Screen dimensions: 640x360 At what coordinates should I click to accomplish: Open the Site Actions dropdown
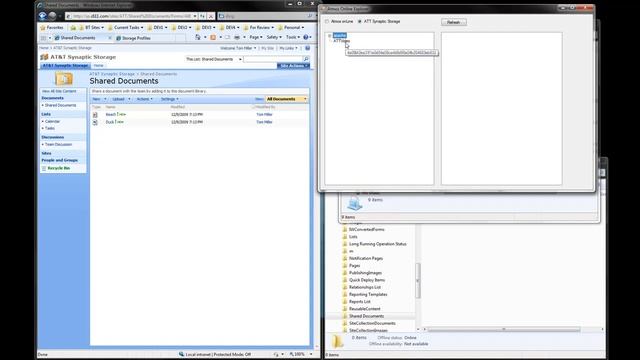[x=293, y=66]
